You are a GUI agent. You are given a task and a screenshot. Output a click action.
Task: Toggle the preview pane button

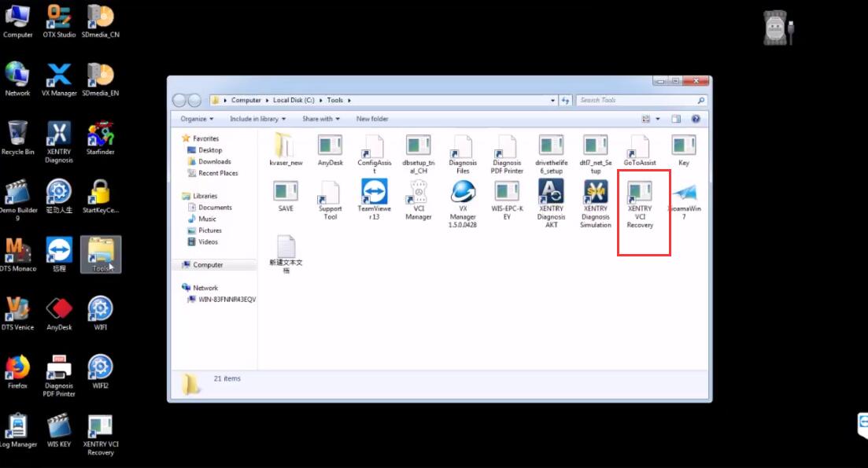click(x=676, y=119)
